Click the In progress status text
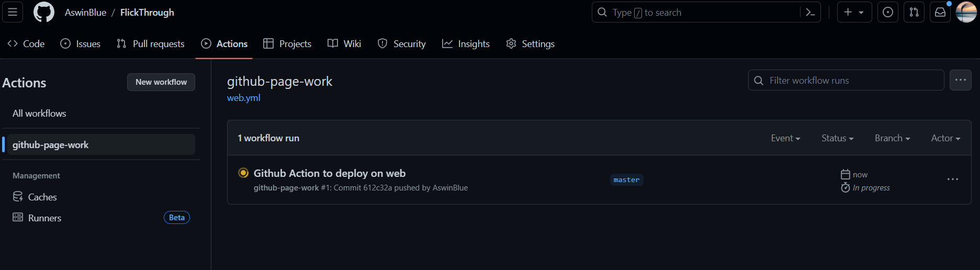980x270 pixels. (871, 188)
